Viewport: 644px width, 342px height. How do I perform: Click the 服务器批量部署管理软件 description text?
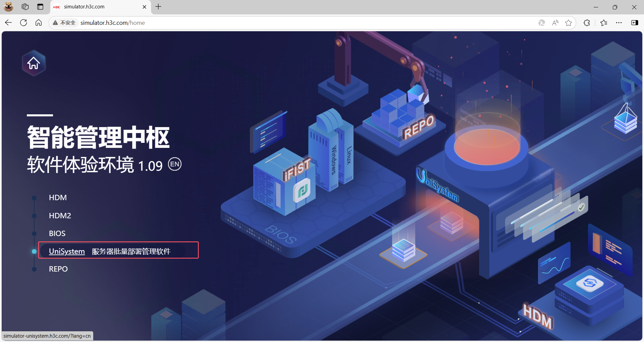pos(131,251)
